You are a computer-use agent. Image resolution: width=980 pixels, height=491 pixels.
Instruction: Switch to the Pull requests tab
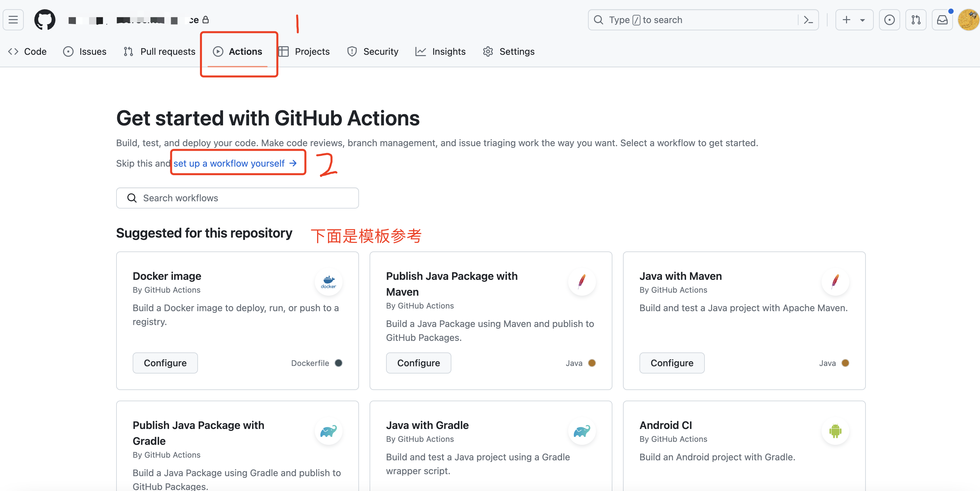(x=159, y=51)
